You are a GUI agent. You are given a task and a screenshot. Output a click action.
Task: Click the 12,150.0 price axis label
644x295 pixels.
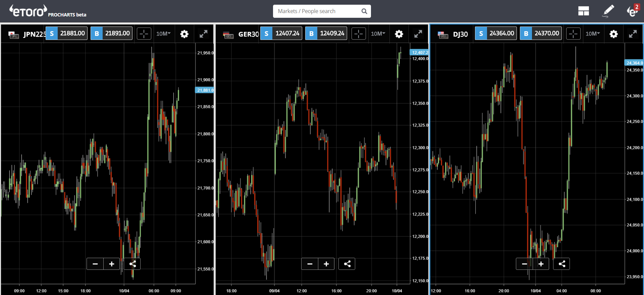coord(420,281)
